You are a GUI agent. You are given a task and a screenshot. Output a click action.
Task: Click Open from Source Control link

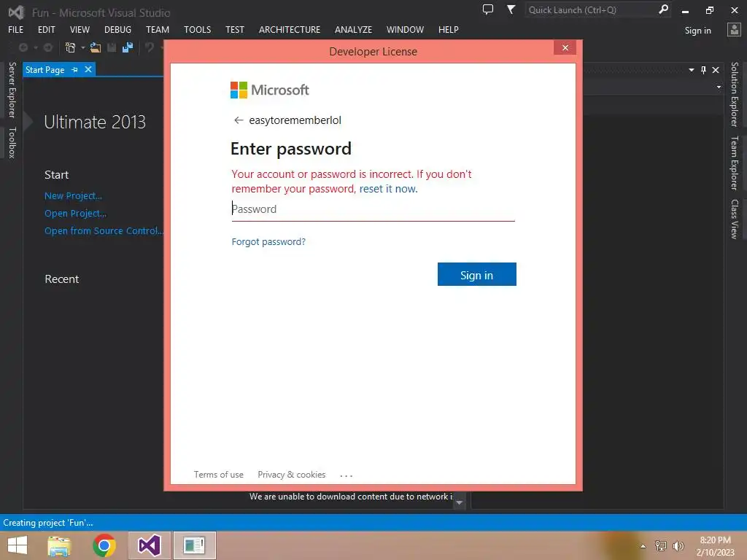[104, 231]
